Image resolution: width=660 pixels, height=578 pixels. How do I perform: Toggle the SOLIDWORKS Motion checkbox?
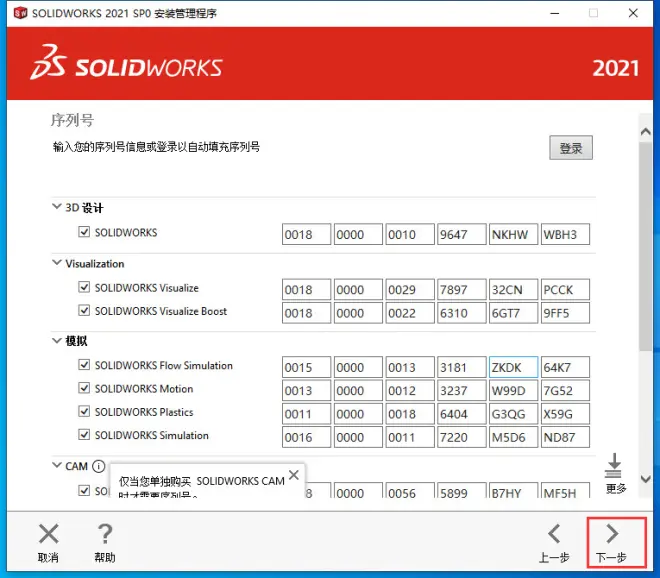84,388
